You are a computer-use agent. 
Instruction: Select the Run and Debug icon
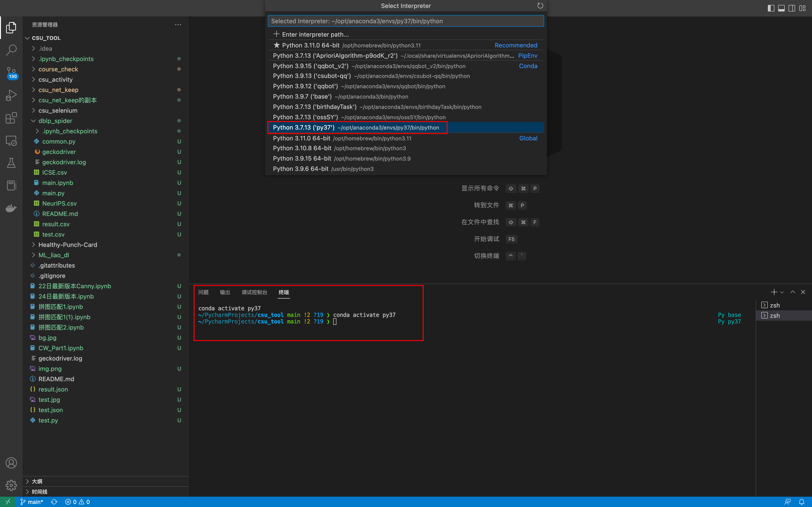click(x=11, y=95)
